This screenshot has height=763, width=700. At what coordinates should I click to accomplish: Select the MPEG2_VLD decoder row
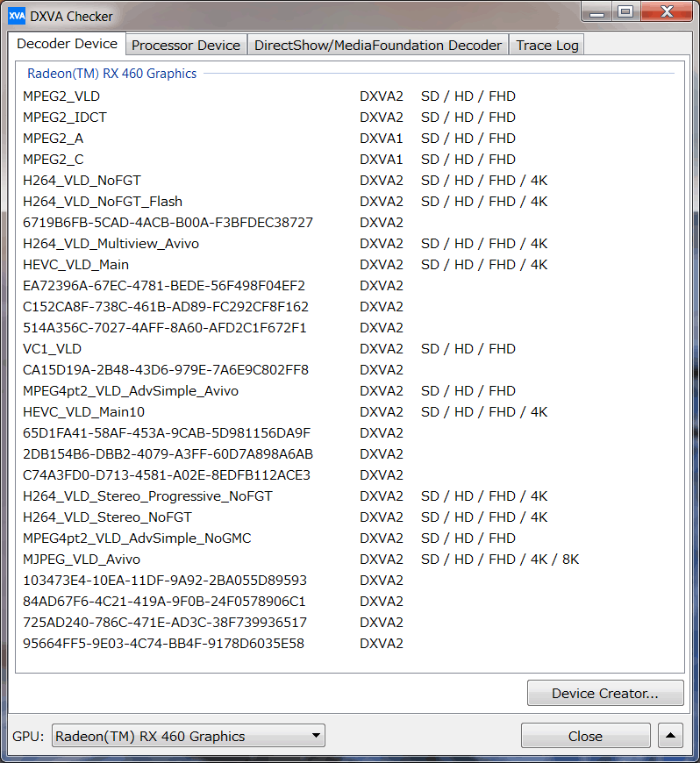[x=348, y=96]
